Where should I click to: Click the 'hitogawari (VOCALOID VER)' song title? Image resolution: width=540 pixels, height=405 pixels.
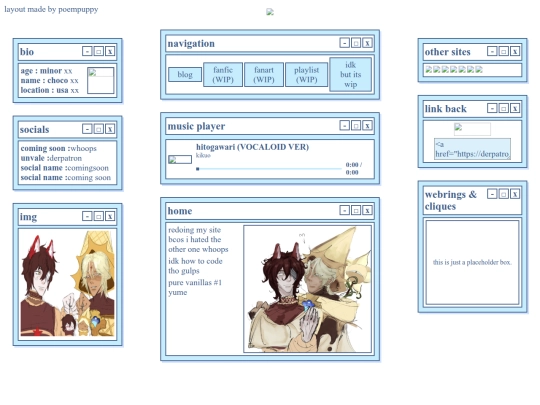click(x=252, y=147)
